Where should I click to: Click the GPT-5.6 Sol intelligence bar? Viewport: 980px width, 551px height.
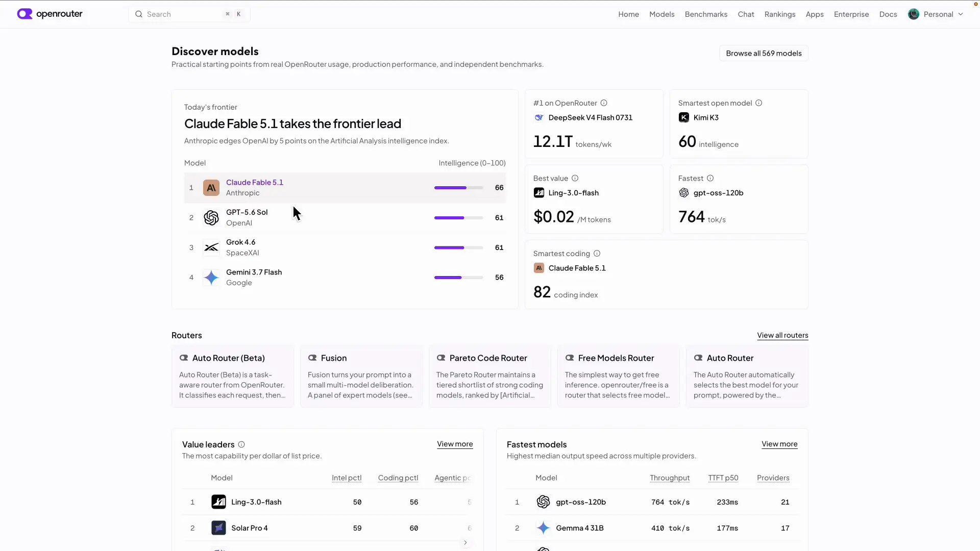[x=458, y=218]
